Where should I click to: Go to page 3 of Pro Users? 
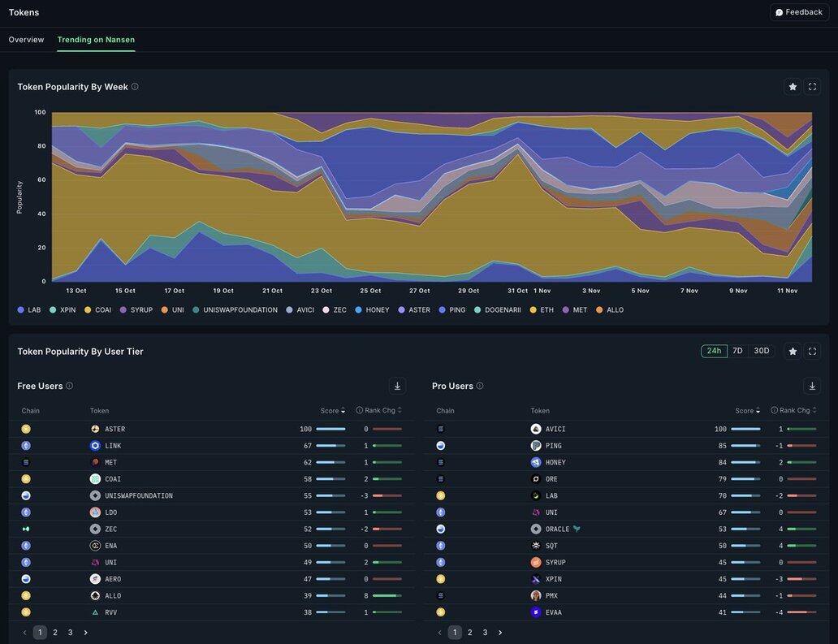tap(485, 633)
